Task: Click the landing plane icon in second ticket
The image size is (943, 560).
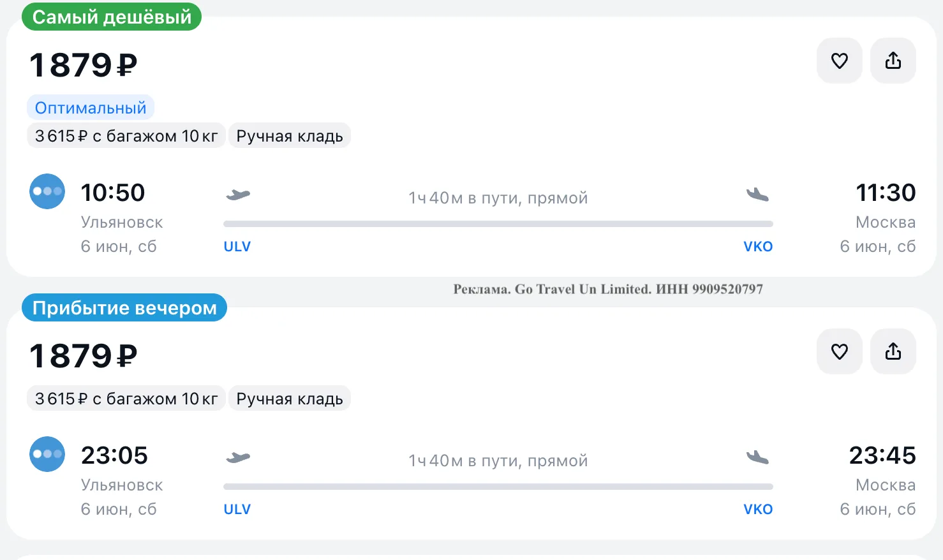Action: [758, 457]
